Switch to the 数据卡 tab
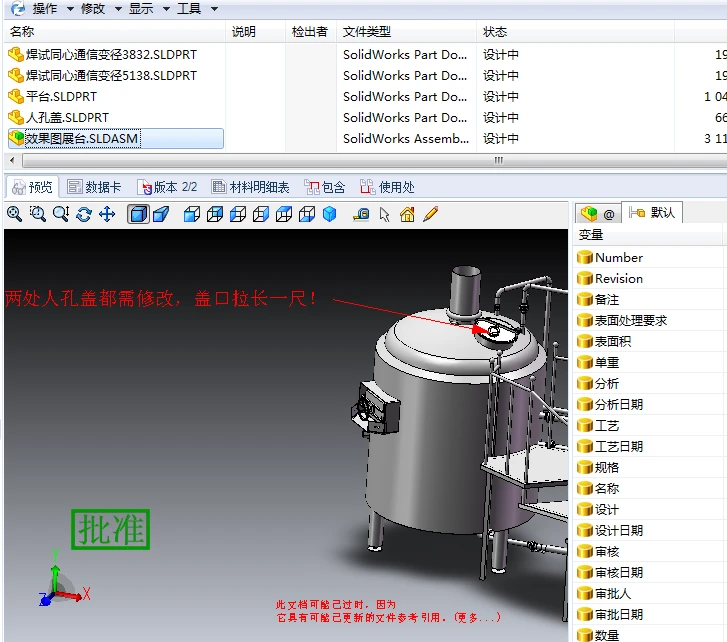Screen dimensions: 727x642 94,187
